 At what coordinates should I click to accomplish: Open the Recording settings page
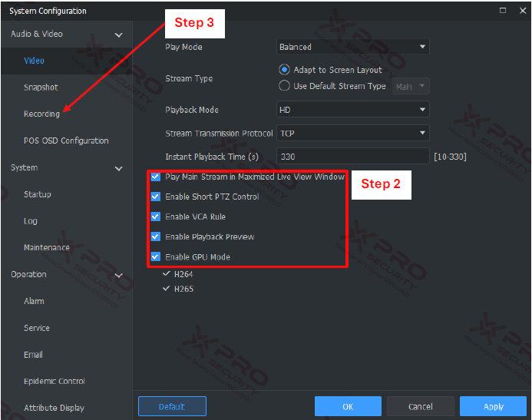(41, 114)
